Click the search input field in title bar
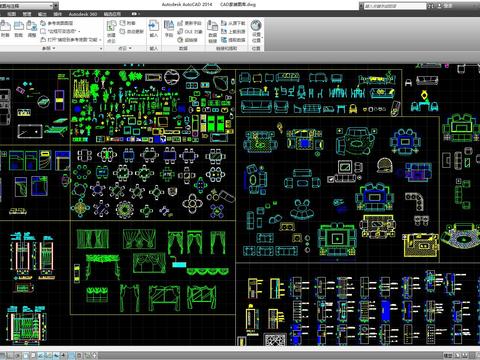Screen dimensions: 480x360 (393, 6)
